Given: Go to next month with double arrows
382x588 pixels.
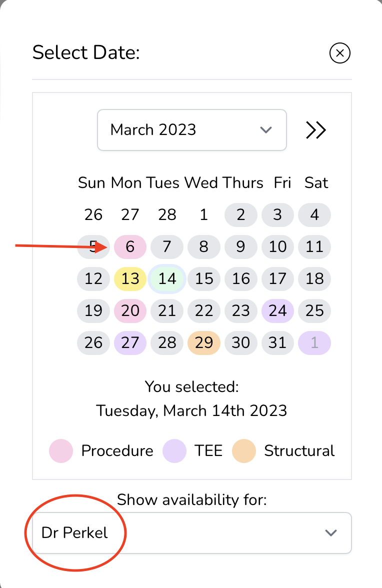Looking at the screenshot, I should tap(316, 130).
